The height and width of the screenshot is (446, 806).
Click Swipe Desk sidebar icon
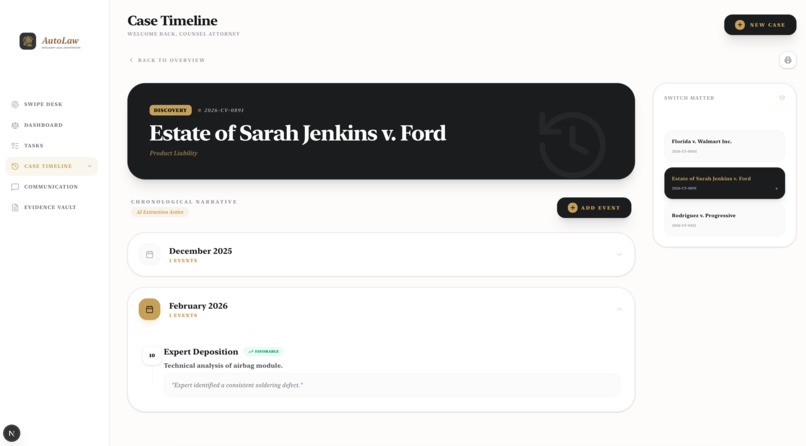[15, 104]
